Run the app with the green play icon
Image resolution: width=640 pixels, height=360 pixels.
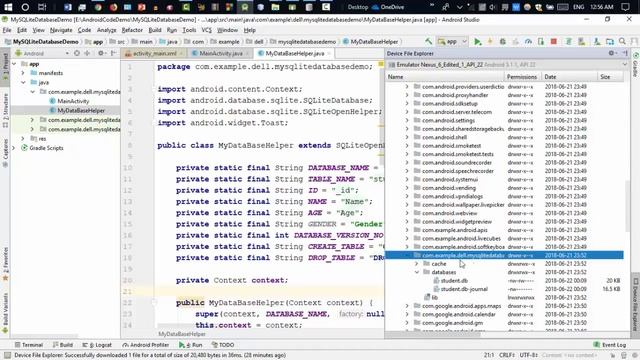pyautogui.click(x=477, y=41)
